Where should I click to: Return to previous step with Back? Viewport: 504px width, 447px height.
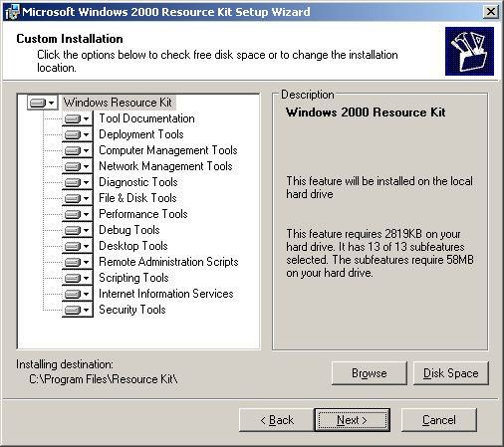277,420
